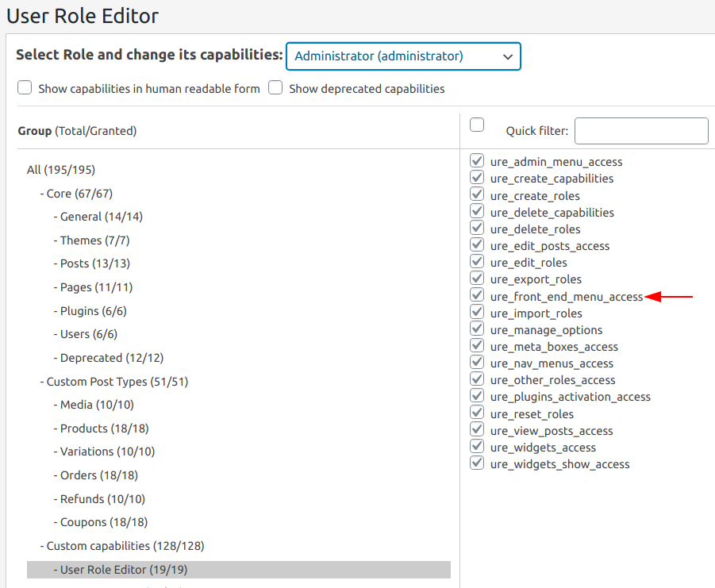715x588 pixels.
Task: Open the role selection dropdown
Action: click(x=403, y=56)
